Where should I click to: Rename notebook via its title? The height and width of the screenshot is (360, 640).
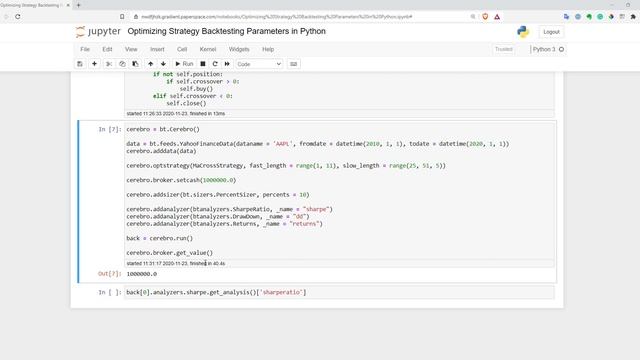pyautogui.click(x=227, y=31)
